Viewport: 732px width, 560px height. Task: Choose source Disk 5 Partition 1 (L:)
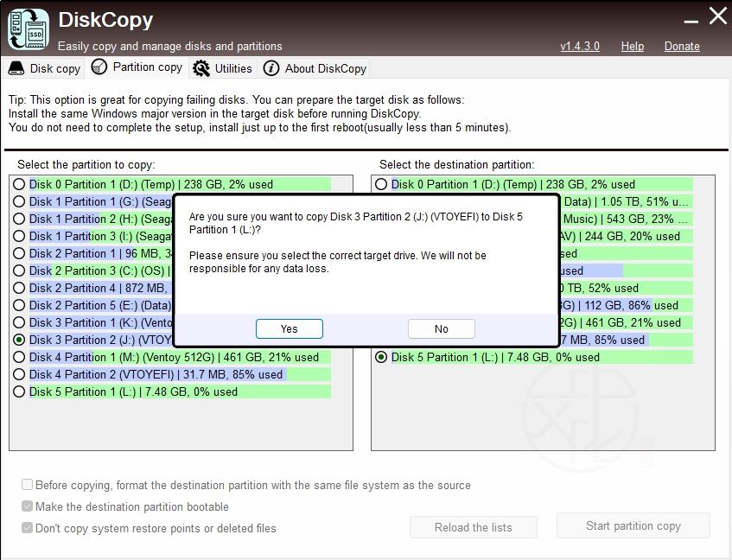point(19,391)
